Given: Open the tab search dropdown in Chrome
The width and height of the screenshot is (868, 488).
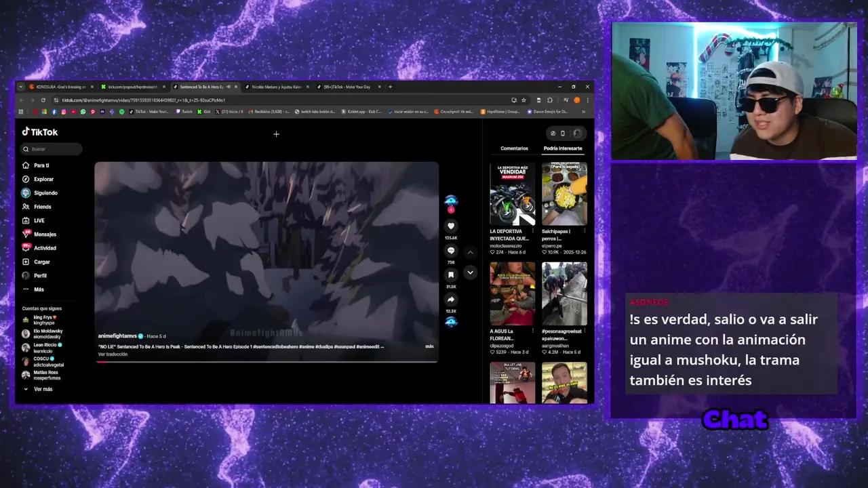Looking at the screenshot, I should pos(21,87).
